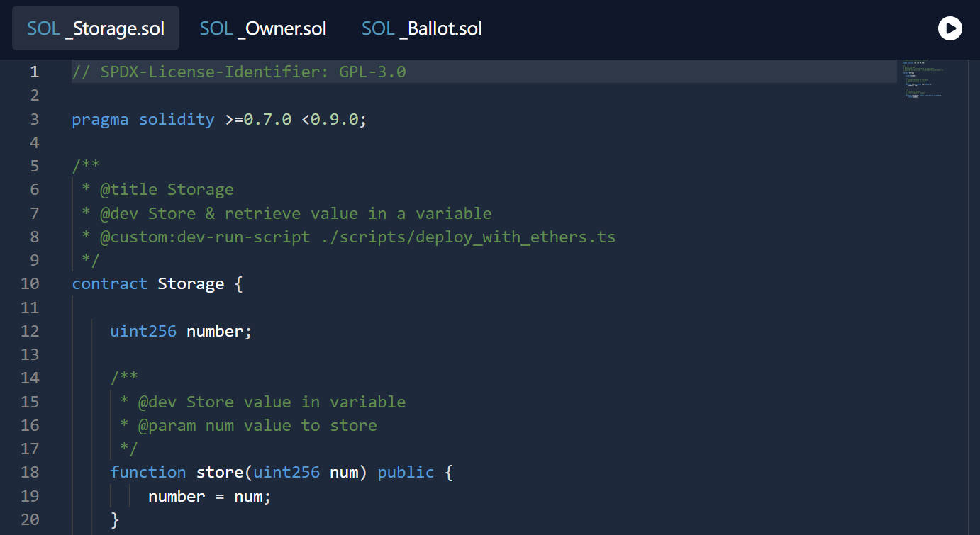
Task: Open the _Owner.sol tab
Action: pyautogui.click(x=263, y=28)
